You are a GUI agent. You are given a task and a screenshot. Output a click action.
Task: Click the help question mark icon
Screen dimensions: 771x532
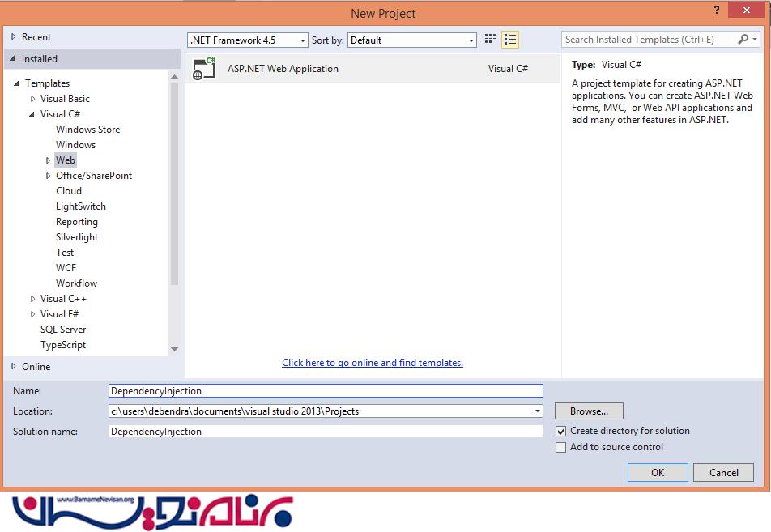[717, 11]
